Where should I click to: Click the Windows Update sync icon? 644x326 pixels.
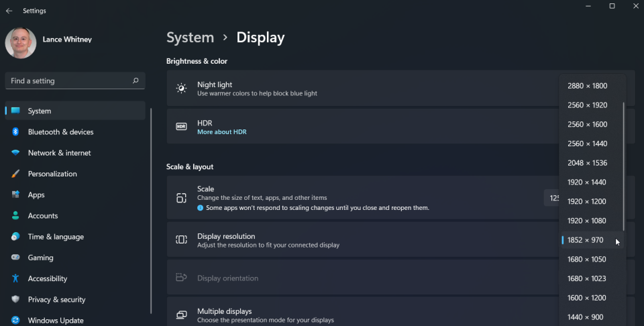15,320
